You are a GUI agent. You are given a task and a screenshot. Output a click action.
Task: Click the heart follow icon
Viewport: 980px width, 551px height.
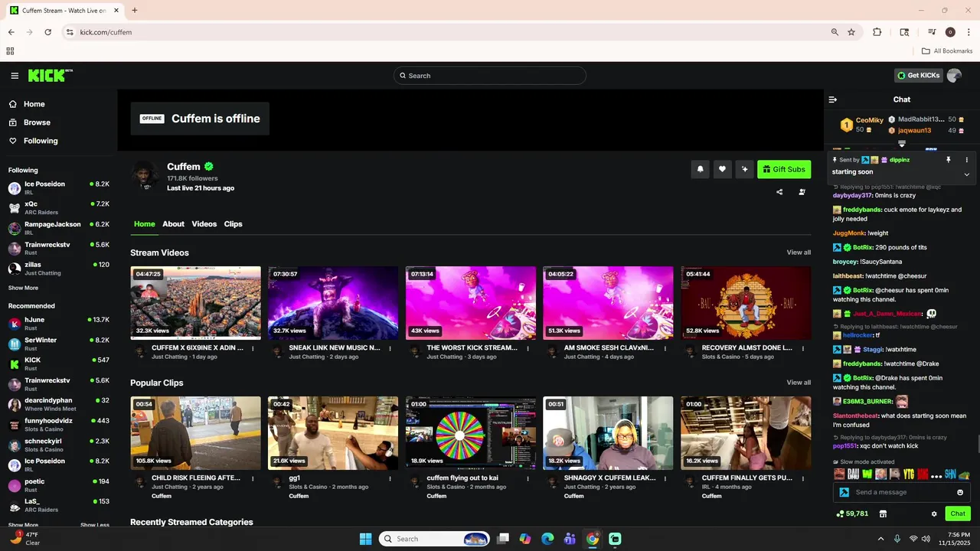point(722,170)
